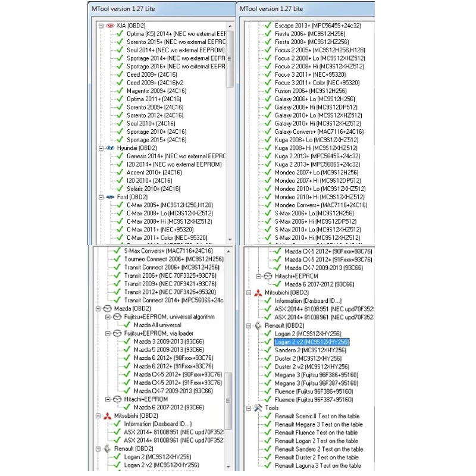The width and height of the screenshot is (476, 476).
Task: Select Renault Megane 3 Test on the table
Action: (319, 424)
